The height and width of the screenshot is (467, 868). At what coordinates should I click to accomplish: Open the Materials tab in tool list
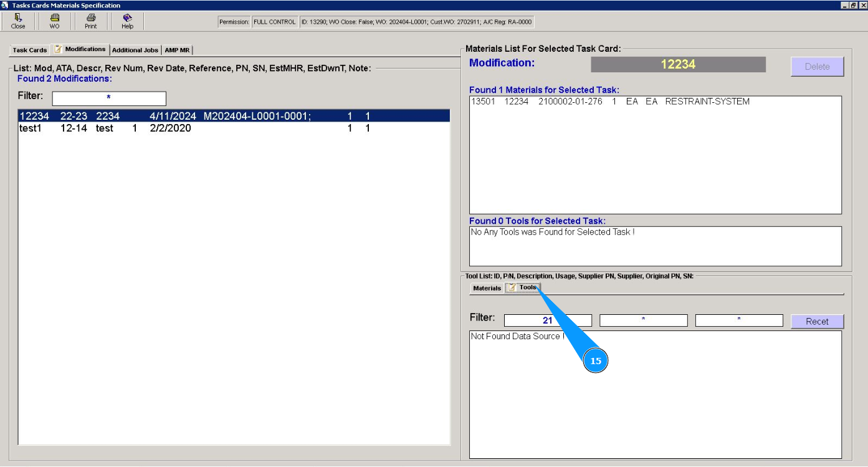487,288
